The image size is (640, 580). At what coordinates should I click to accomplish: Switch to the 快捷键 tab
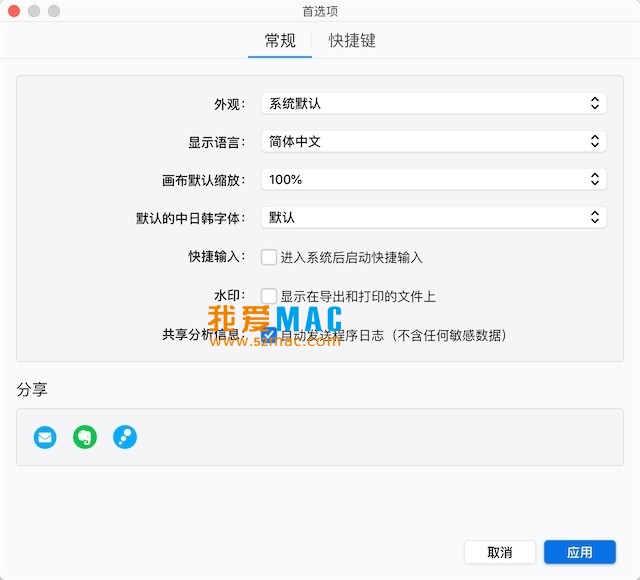pyautogui.click(x=352, y=41)
